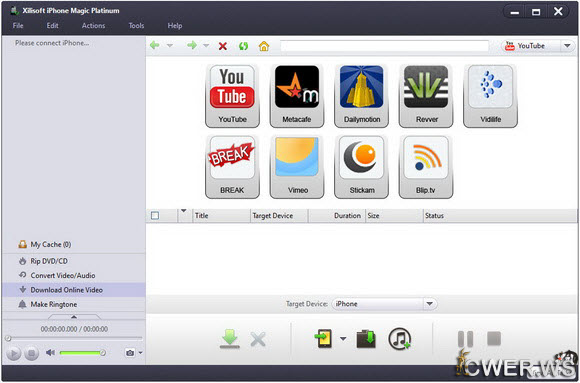Image resolution: width=580 pixels, height=383 pixels.
Task: Pause the download task
Action: tap(465, 339)
